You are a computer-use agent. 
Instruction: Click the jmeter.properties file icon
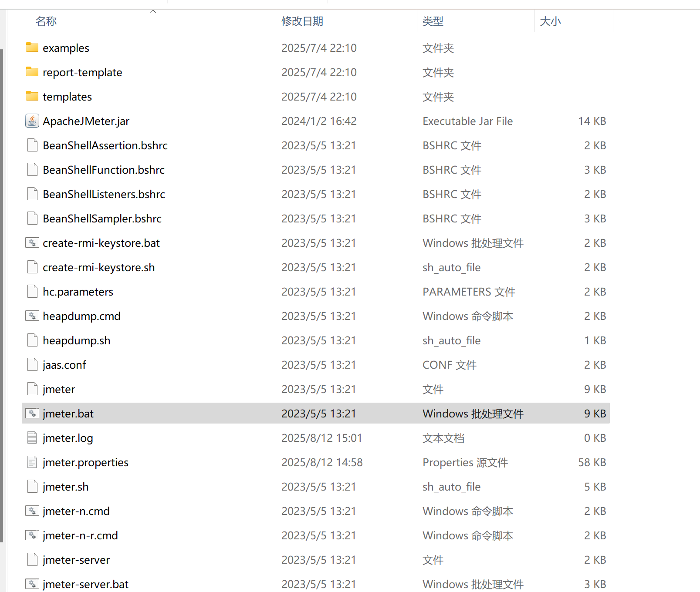pos(32,462)
